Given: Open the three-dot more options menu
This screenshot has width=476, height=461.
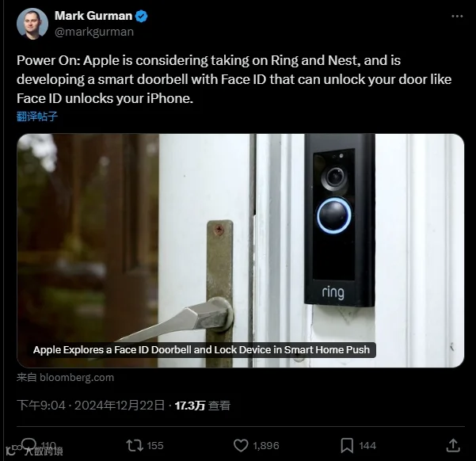Looking at the screenshot, I should 457,16.
